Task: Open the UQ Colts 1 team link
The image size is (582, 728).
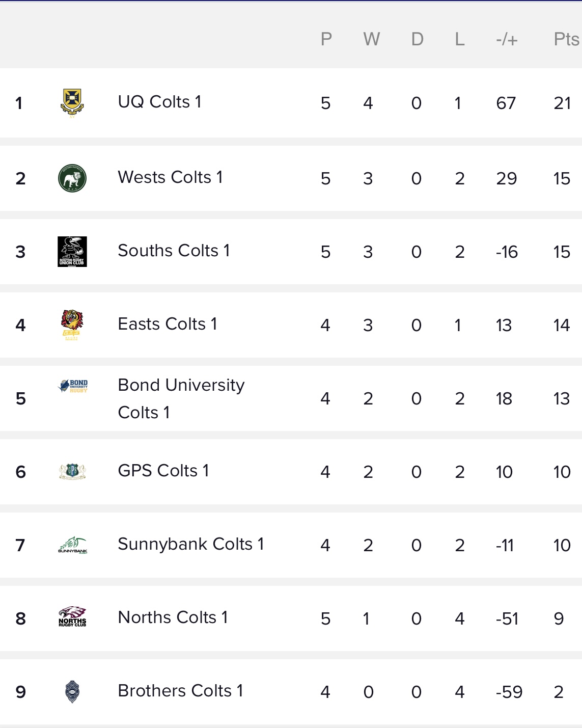Action: (x=159, y=102)
